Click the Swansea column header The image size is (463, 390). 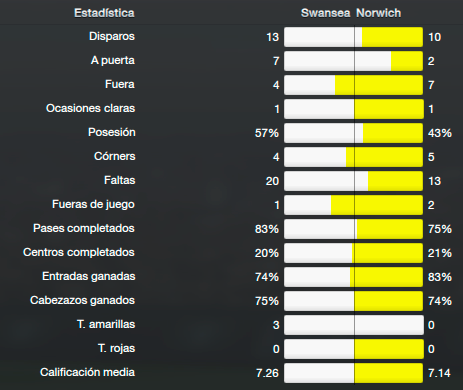325,13
